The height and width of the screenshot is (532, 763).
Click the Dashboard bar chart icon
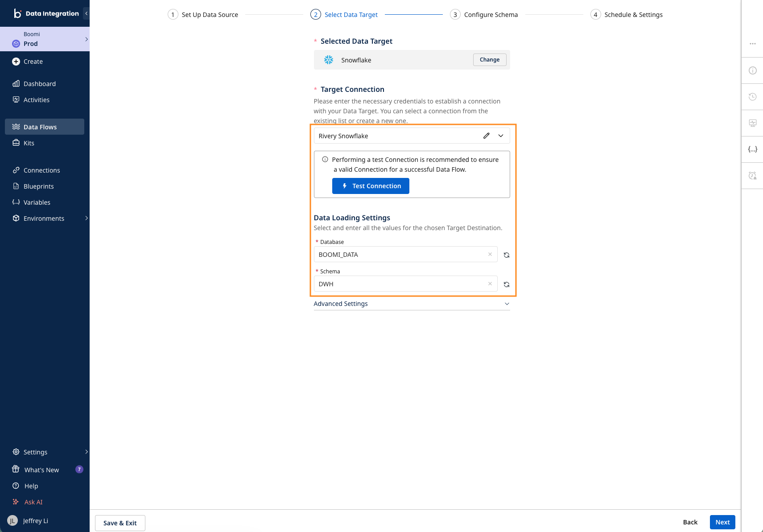point(16,83)
